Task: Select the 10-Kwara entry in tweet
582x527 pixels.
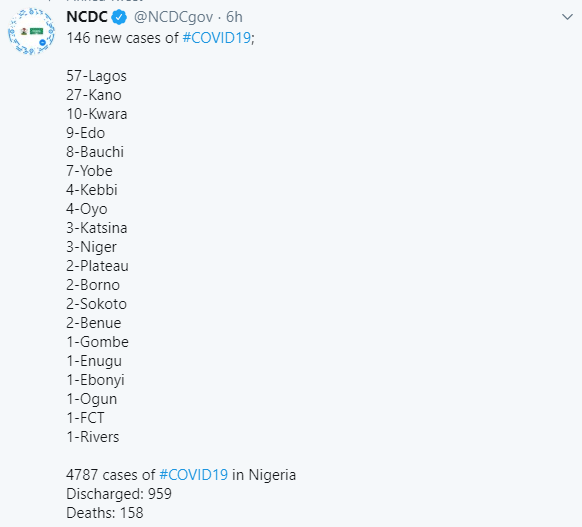Action: click(97, 114)
